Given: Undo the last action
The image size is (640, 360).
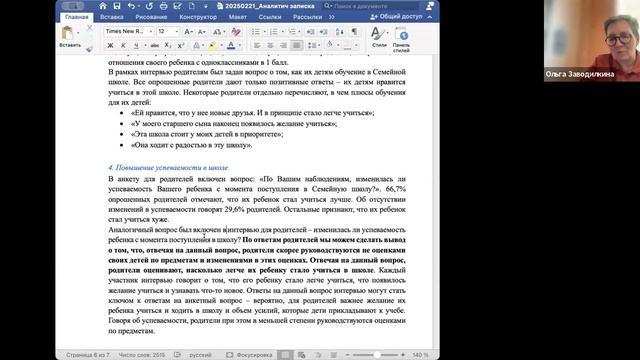Looking at the screenshot, I should 131,6.
